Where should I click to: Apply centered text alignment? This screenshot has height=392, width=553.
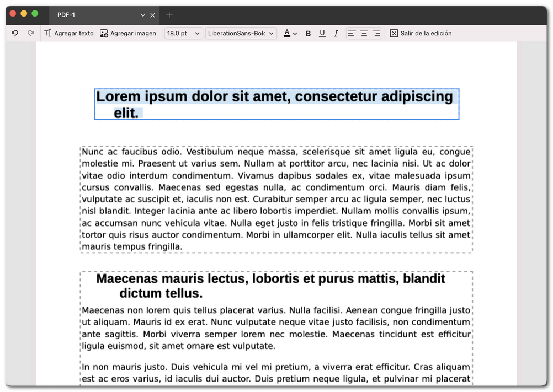[363, 33]
